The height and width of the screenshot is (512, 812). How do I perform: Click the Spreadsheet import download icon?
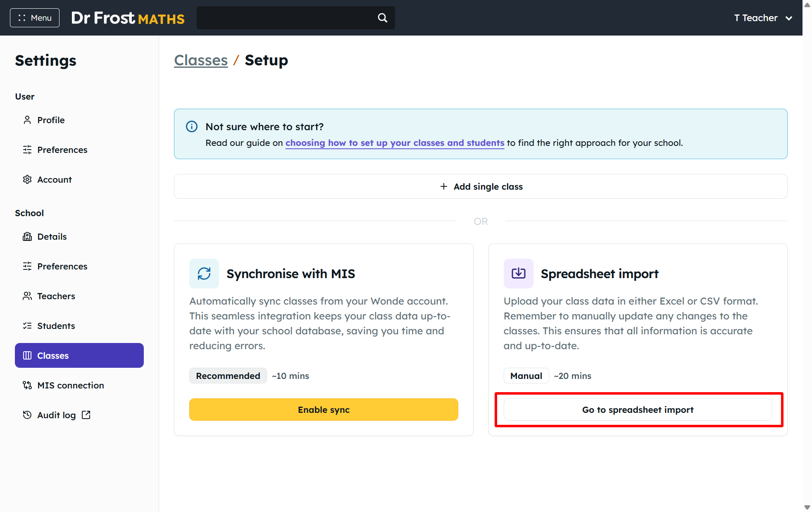(x=519, y=274)
